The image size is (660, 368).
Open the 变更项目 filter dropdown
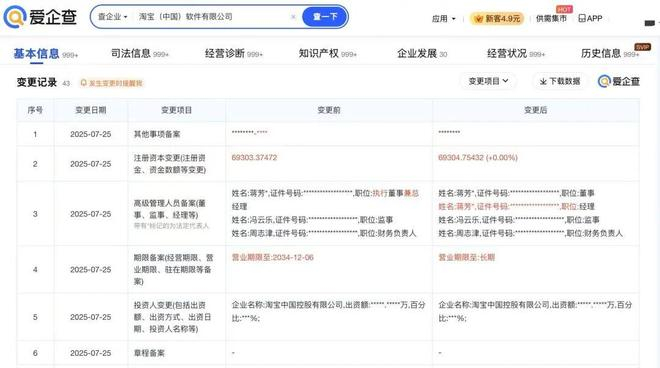(x=488, y=81)
